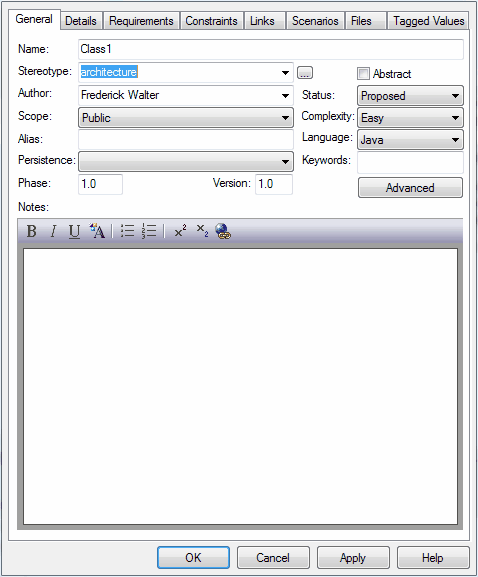Image resolution: width=478 pixels, height=577 pixels.
Task: Click the Phase field showing 1.0
Action: pos(100,184)
